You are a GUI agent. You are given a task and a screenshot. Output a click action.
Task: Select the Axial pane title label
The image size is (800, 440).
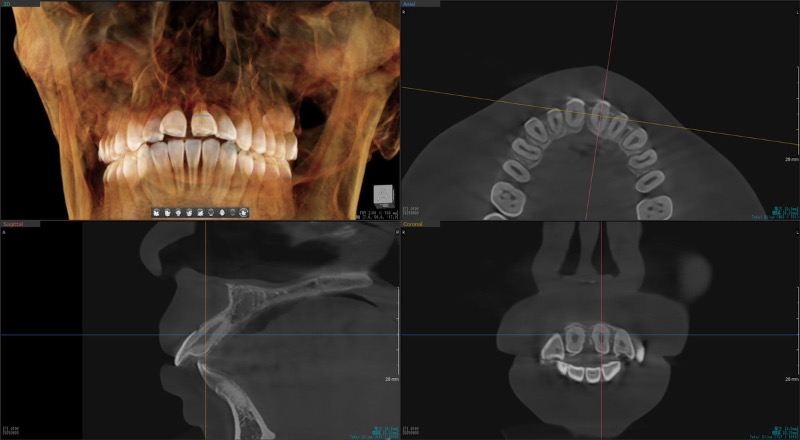coord(410,4)
